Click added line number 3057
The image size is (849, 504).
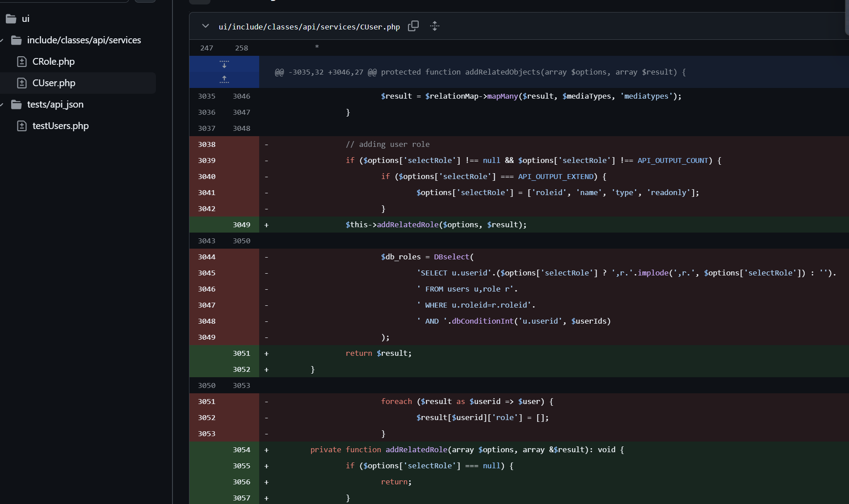[x=242, y=498]
